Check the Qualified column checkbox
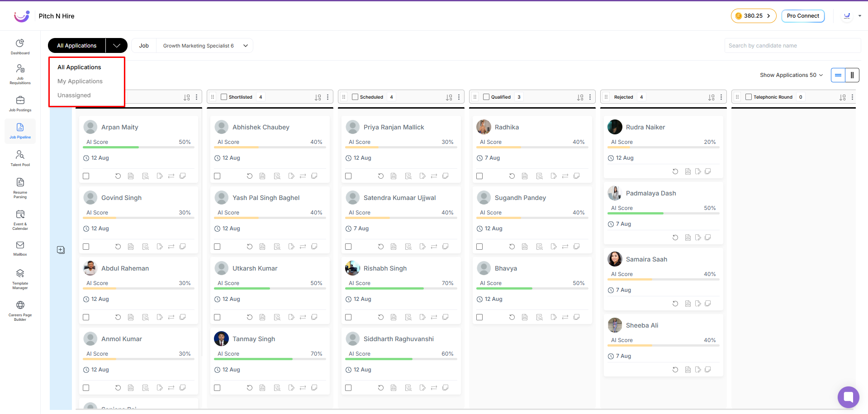 [486, 97]
